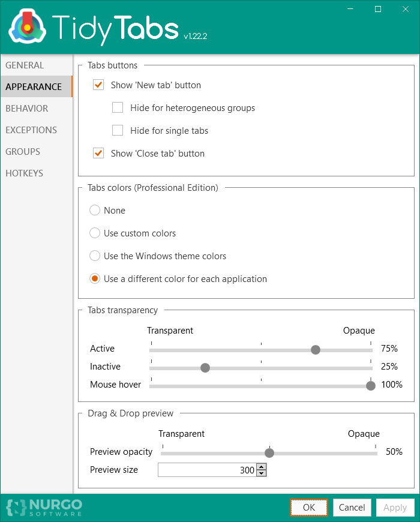Click the 'Tabs colors (Professional Edition)' heading
The height and width of the screenshot is (522, 420).
[x=153, y=188]
